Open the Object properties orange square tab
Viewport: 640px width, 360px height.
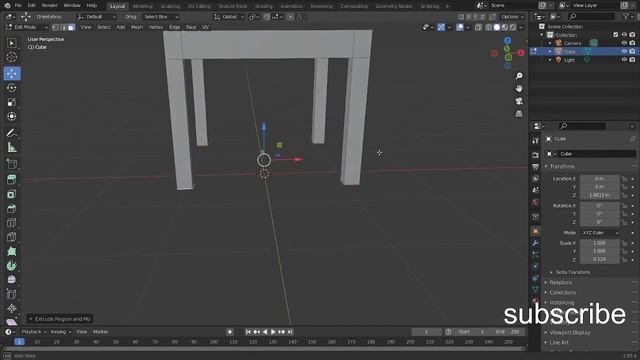click(536, 231)
